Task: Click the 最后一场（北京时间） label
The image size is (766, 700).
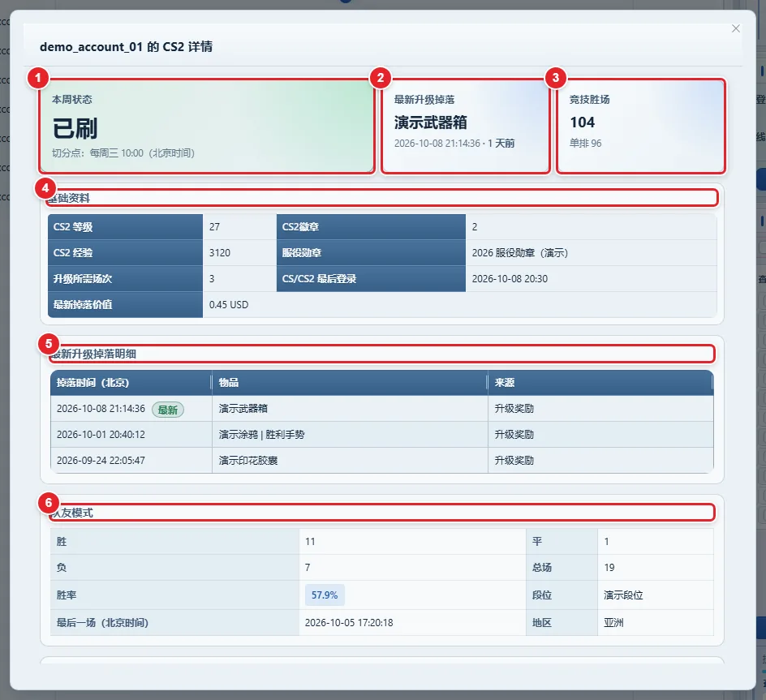Action: [x=174, y=623]
